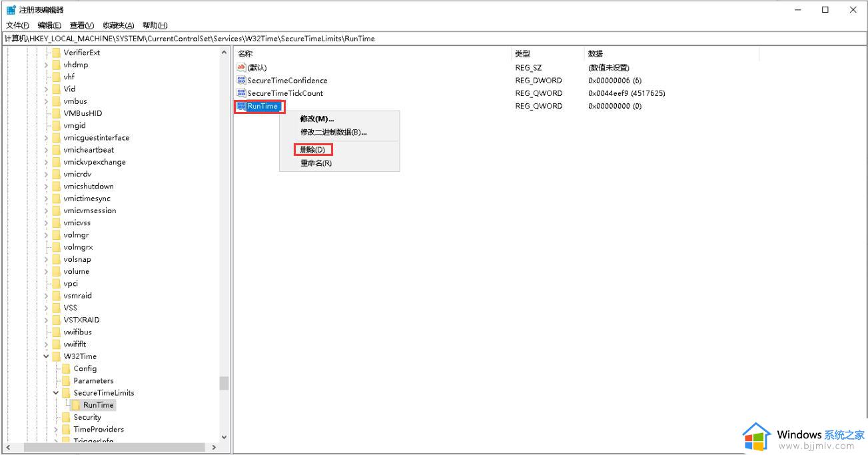
Task: Click the Parameters folder icon
Action: click(x=67, y=380)
